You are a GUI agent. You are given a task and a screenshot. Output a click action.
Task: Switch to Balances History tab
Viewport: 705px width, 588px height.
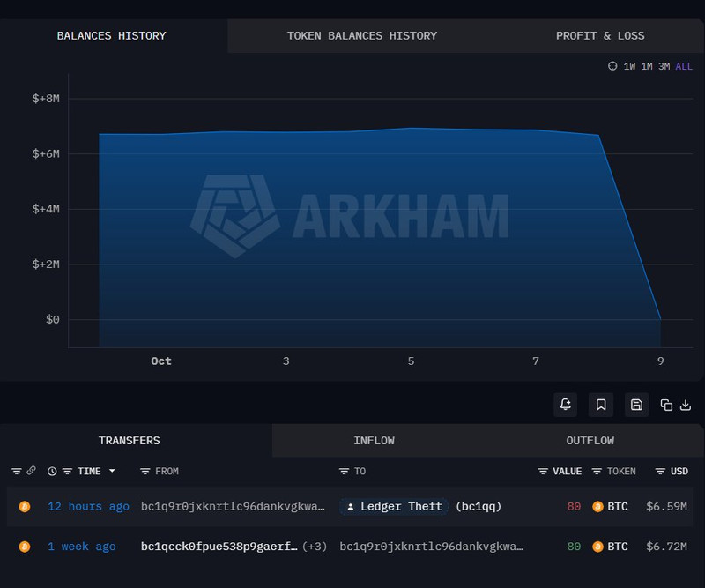click(112, 35)
